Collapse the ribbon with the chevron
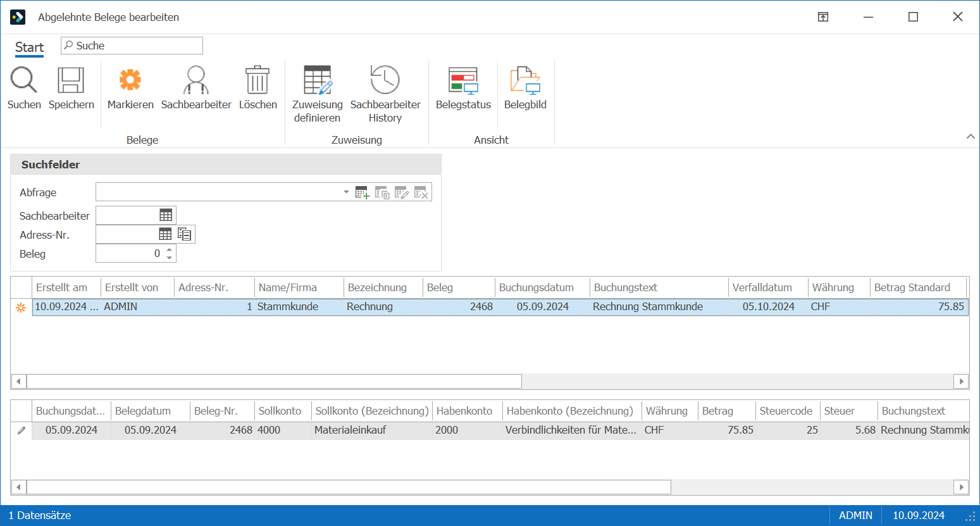 coord(971,137)
